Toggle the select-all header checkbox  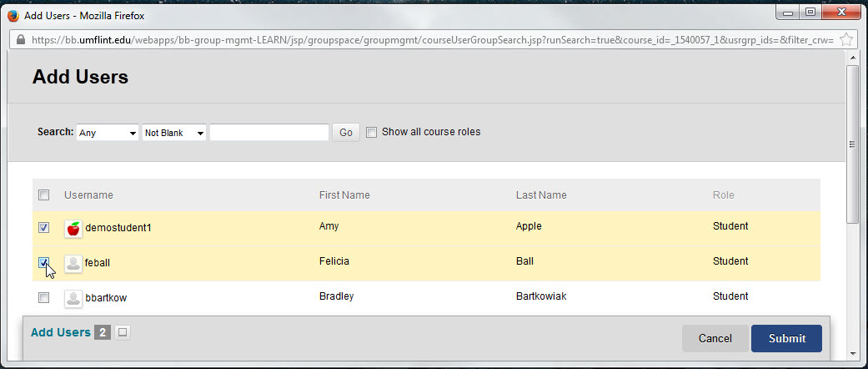(43, 195)
